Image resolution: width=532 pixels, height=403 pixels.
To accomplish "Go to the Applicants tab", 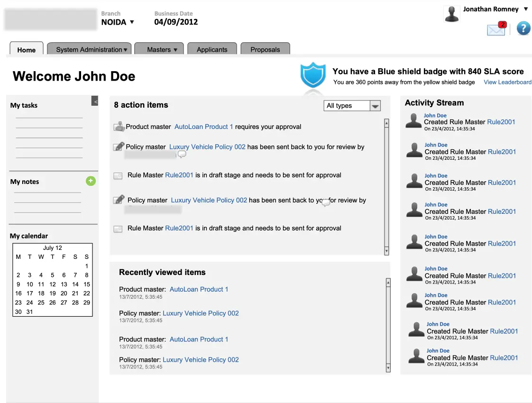I will [212, 49].
